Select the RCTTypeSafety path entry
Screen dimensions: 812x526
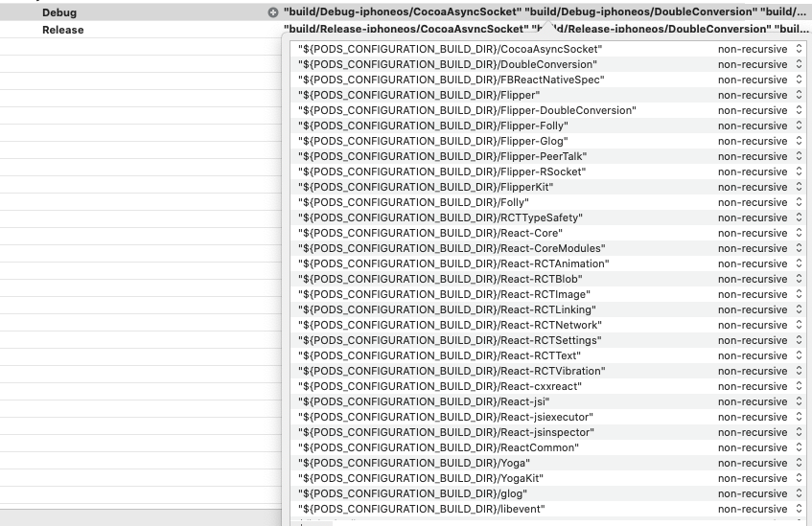(x=440, y=217)
